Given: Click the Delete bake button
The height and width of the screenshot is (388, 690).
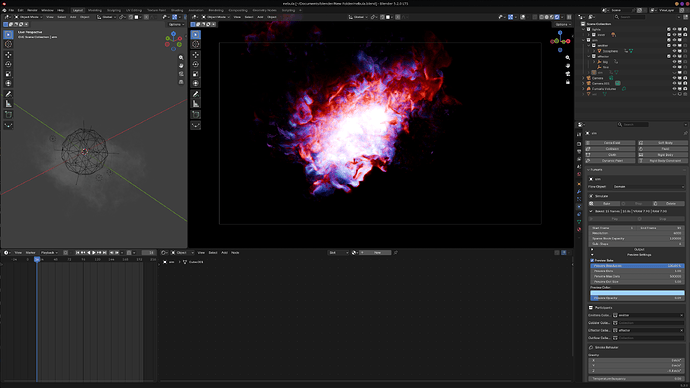Looking at the screenshot, I should click(670, 204).
